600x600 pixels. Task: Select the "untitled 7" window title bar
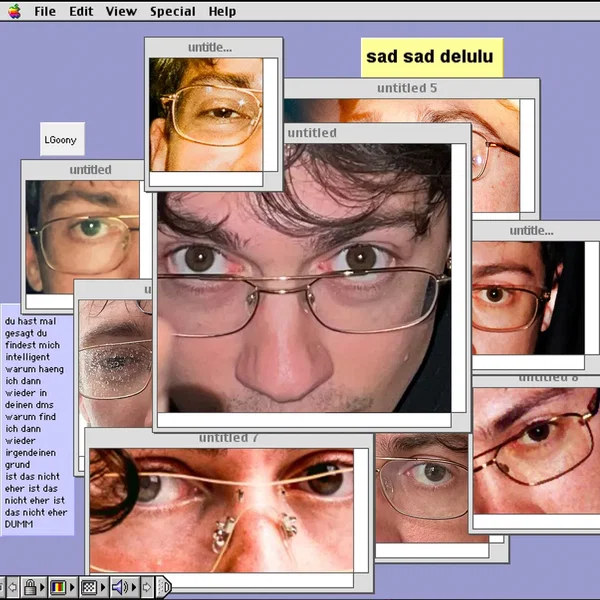(x=229, y=438)
